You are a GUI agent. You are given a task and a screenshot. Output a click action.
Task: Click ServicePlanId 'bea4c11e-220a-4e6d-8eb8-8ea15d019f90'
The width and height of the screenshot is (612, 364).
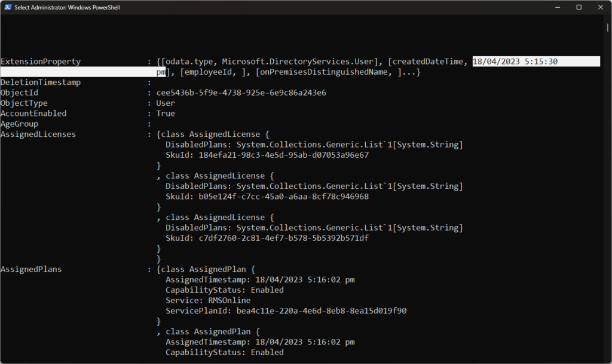(322, 311)
